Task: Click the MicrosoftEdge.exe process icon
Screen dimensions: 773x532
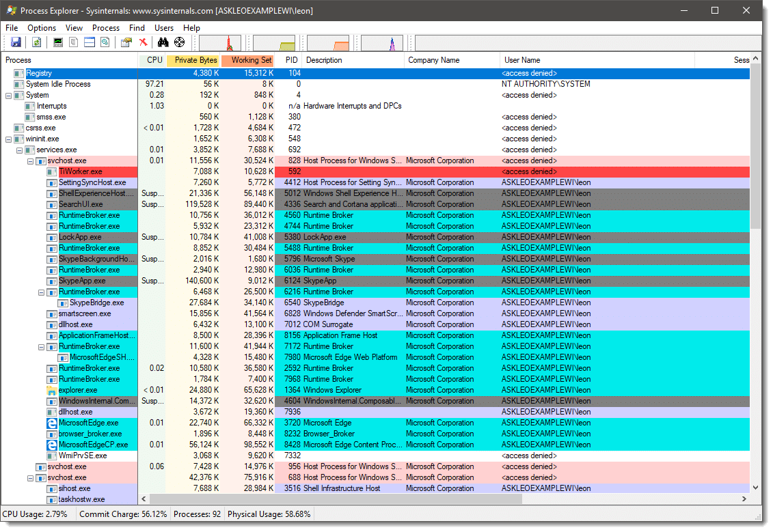Action: 51,423
